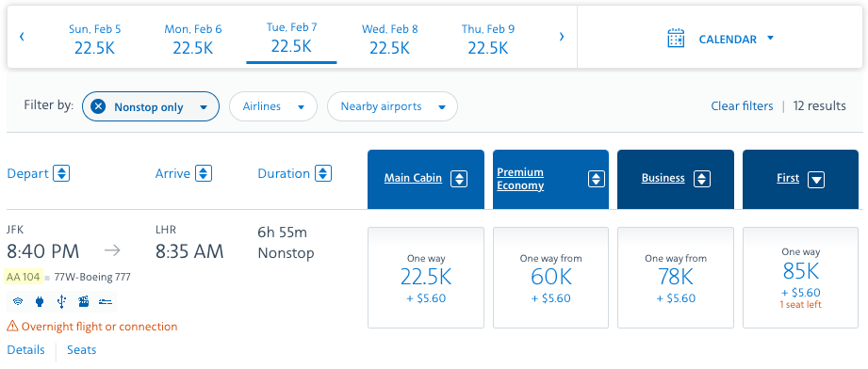Sort by Main Cabin price icon

(459, 179)
